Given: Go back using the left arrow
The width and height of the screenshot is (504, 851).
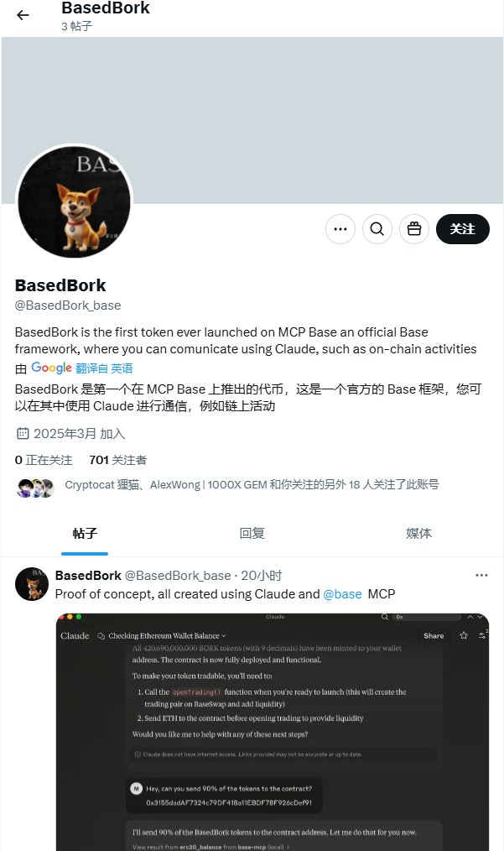Looking at the screenshot, I should coord(23,15).
